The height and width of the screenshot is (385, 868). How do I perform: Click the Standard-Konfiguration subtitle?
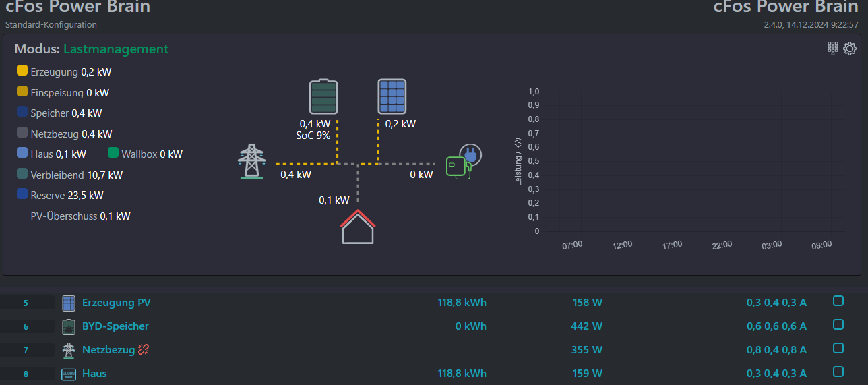(51, 25)
